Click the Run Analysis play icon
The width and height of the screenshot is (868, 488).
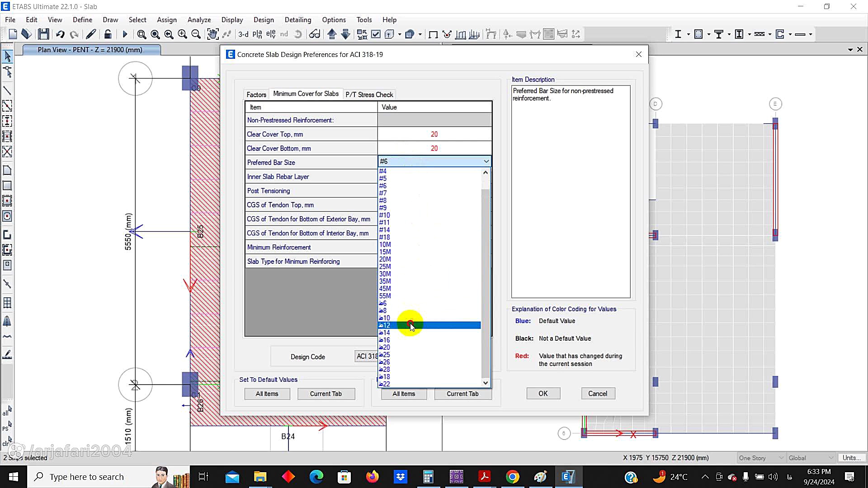(x=125, y=34)
